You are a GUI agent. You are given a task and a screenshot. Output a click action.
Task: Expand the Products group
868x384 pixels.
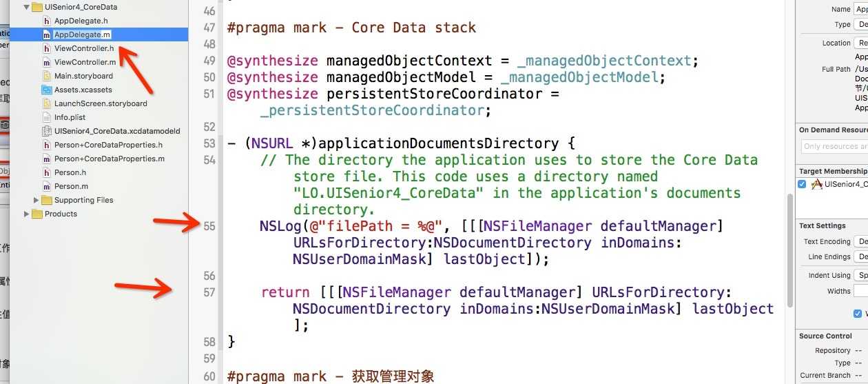[x=27, y=214]
